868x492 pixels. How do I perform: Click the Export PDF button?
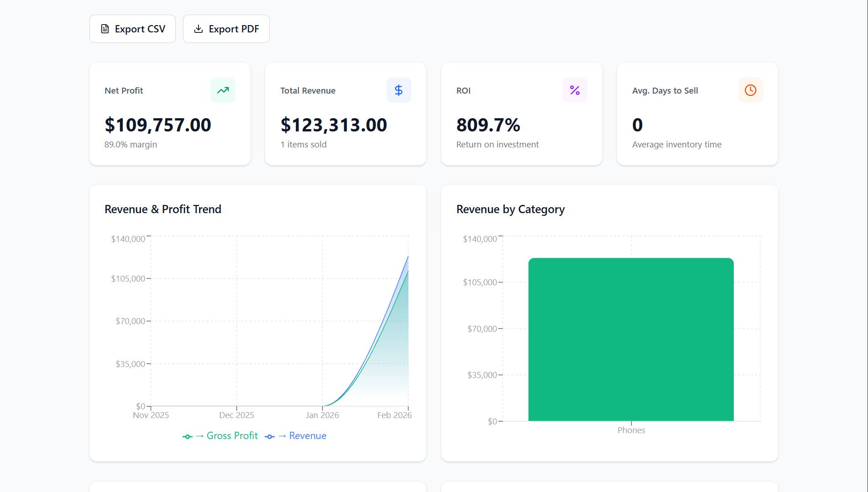(x=226, y=29)
